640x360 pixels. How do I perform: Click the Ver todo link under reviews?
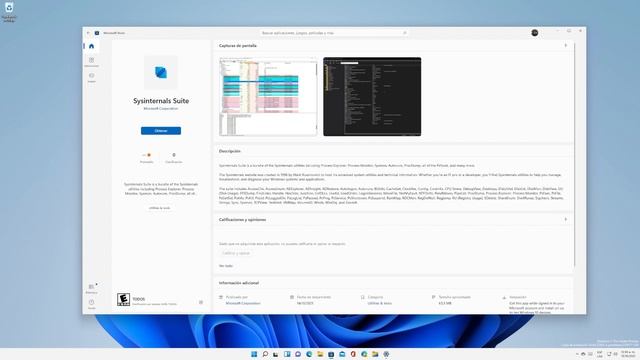click(226, 266)
